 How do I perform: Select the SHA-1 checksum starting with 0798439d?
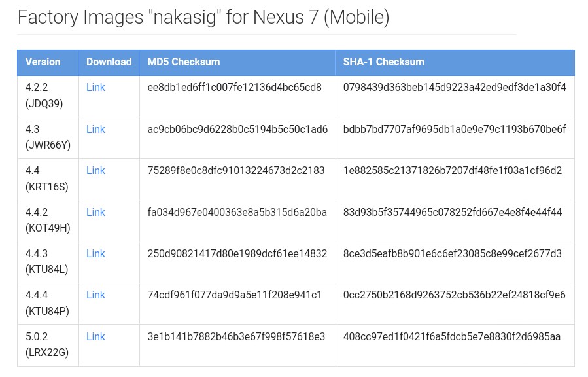pos(455,88)
